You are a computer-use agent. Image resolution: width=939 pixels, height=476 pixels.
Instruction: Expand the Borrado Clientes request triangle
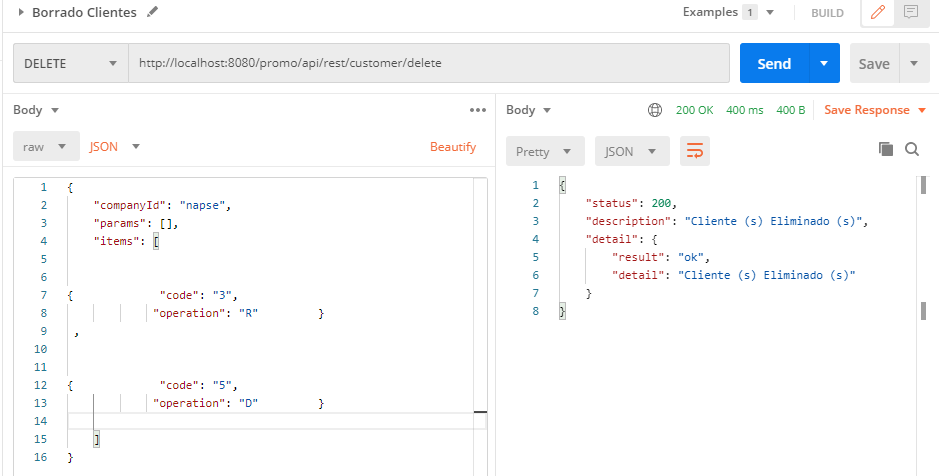pyautogui.click(x=21, y=13)
